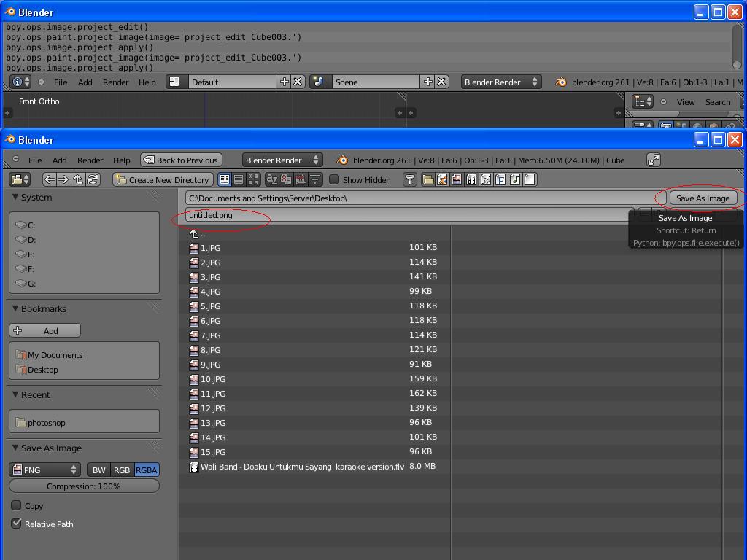Open Render menu in front window
Image resolution: width=747 pixels, height=560 pixels.
pyautogui.click(x=90, y=160)
